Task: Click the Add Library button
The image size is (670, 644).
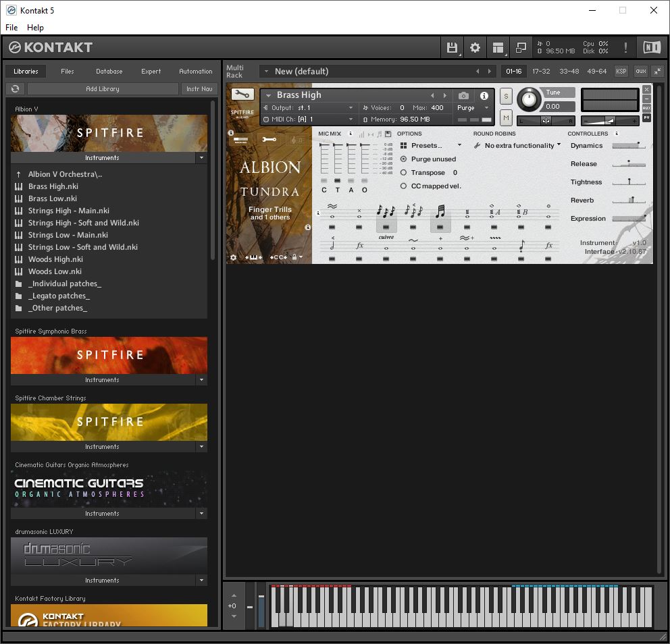Action: point(103,89)
